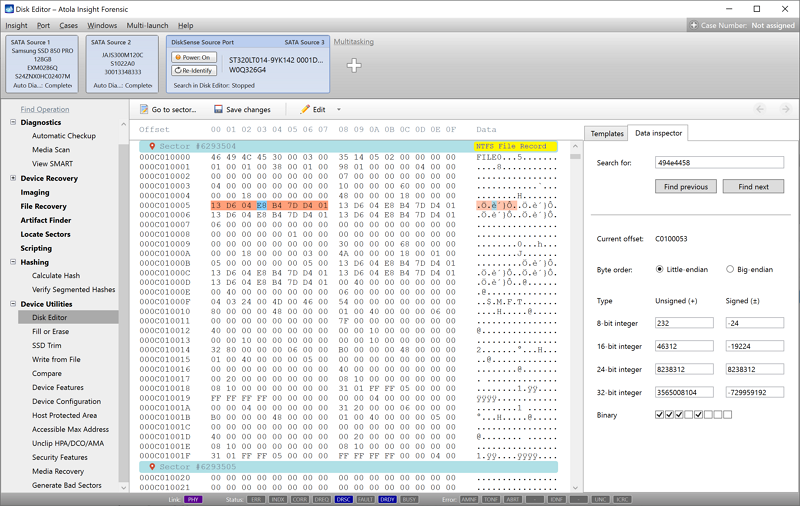Image resolution: width=800 pixels, height=506 pixels.
Task: Click the Find next button
Action: 753,187
